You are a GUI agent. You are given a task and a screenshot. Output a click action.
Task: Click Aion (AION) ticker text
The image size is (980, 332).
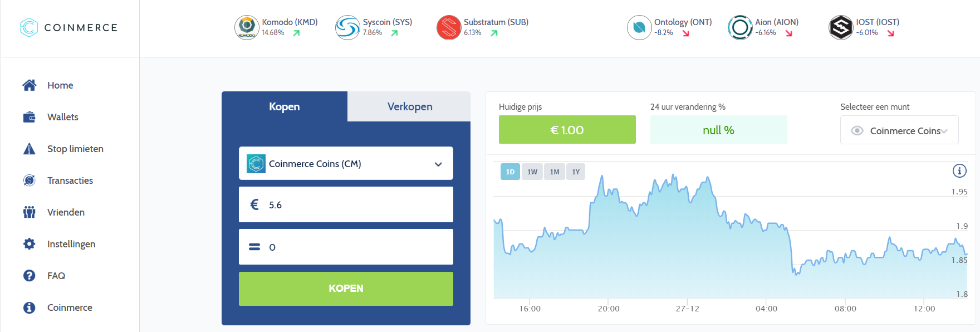(777, 22)
